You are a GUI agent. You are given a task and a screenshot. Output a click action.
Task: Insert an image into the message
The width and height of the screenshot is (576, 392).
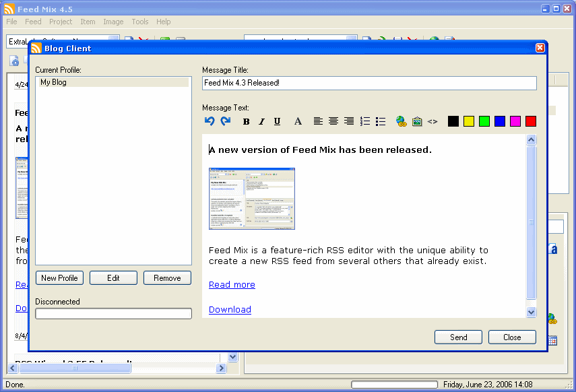click(417, 121)
